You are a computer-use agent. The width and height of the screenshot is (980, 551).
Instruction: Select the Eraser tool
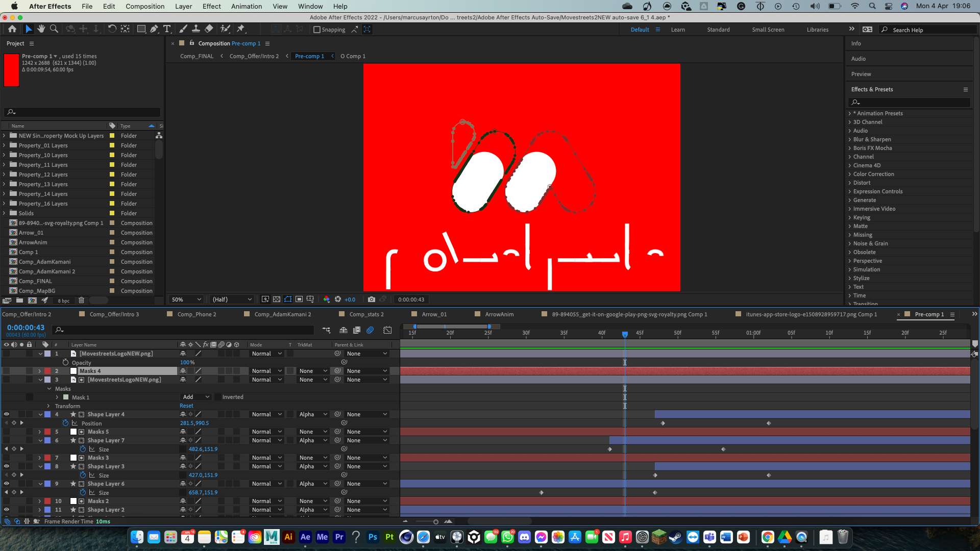(x=209, y=29)
